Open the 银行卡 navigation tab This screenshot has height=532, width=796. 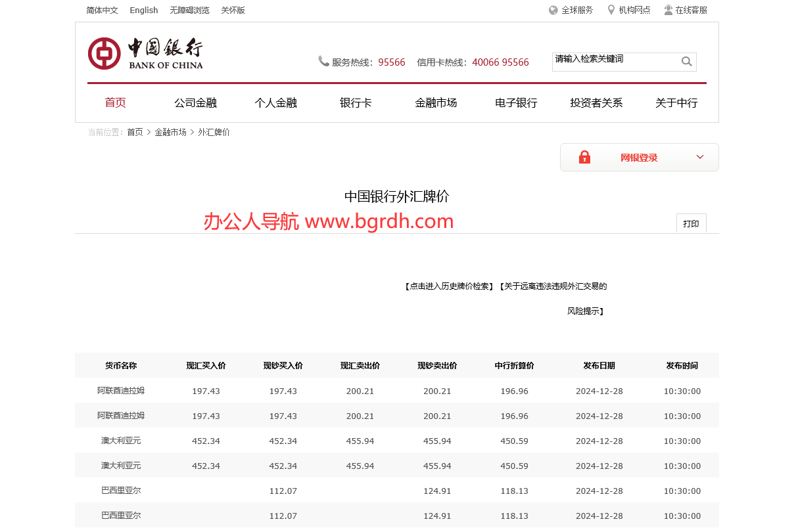pos(356,102)
